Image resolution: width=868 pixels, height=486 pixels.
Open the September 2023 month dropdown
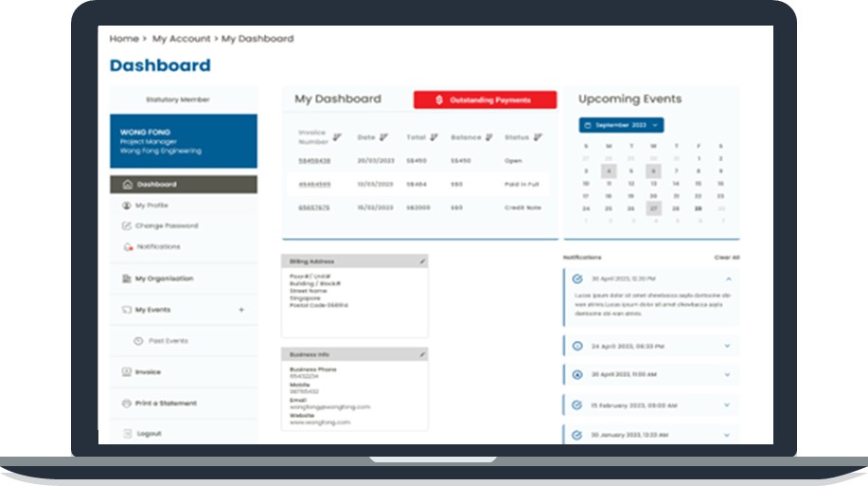(621, 125)
